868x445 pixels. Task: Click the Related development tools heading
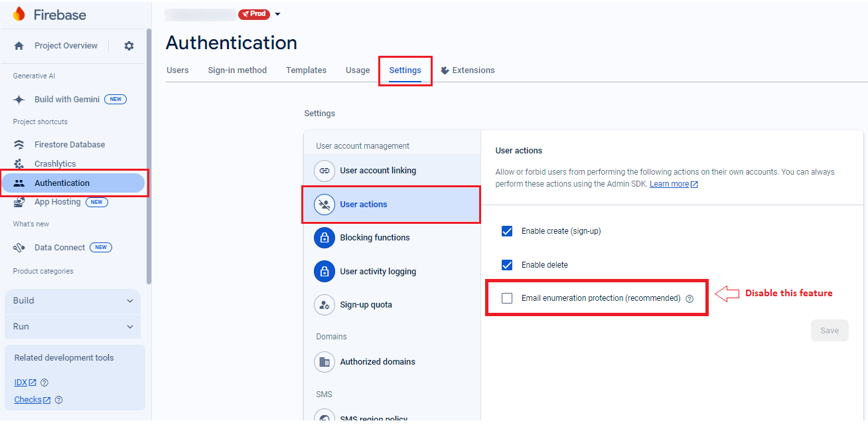tap(64, 358)
